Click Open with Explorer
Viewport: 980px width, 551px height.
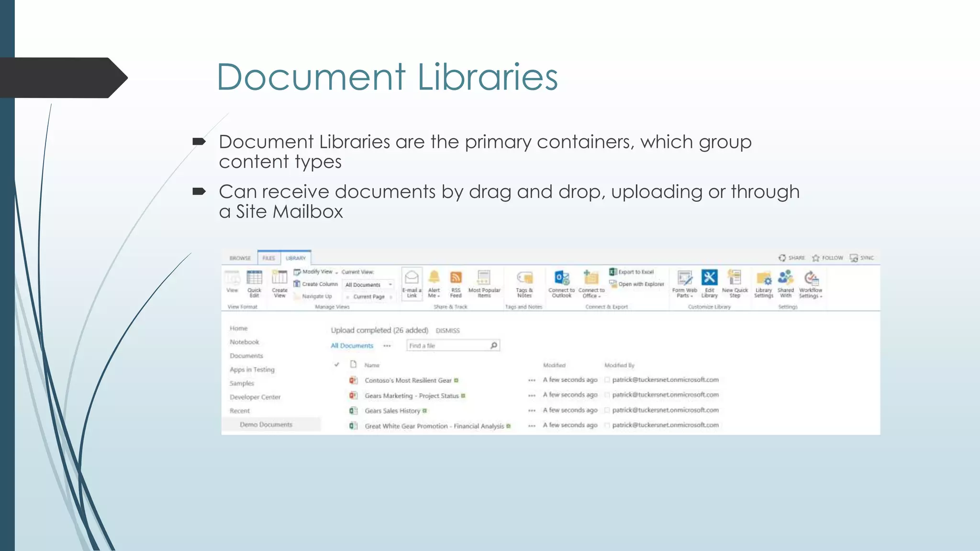click(x=636, y=284)
